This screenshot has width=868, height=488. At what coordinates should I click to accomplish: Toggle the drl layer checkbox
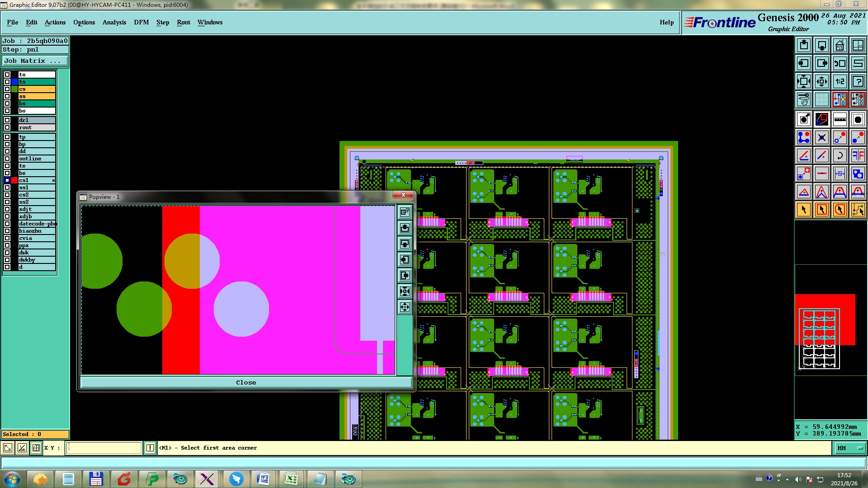point(7,120)
